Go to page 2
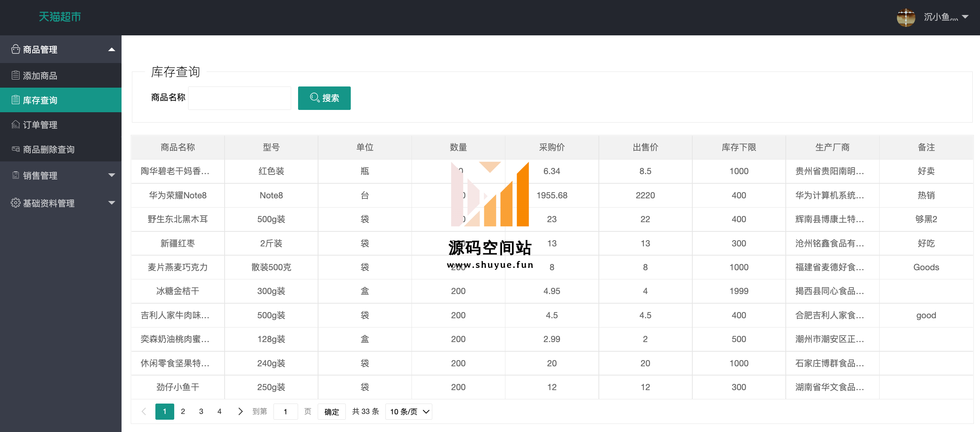 pos(183,411)
